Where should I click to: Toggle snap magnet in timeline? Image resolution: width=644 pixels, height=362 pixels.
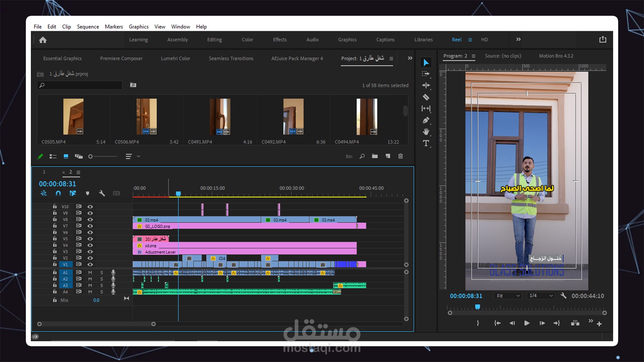tap(58, 193)
